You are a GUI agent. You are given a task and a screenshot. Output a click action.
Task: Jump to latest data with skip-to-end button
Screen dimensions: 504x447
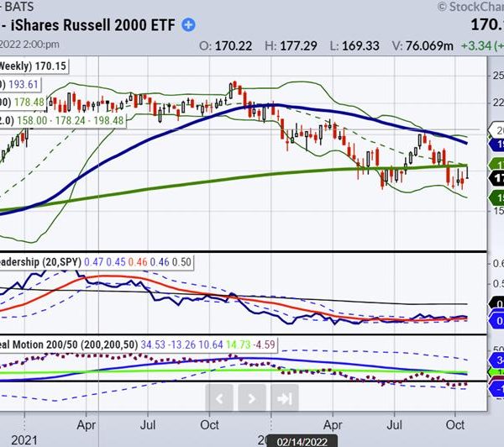pyautogui.click(x=285, y=398)
